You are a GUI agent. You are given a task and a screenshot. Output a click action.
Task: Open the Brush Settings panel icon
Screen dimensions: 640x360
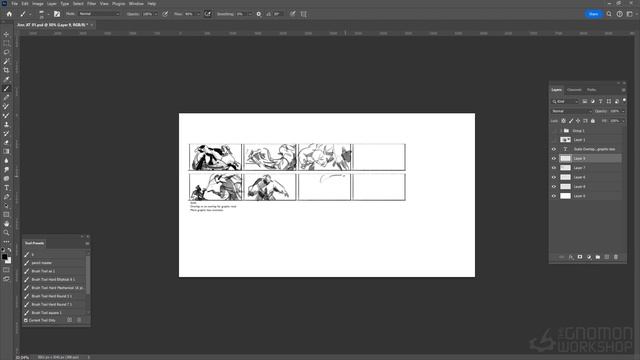pos(57,14)
